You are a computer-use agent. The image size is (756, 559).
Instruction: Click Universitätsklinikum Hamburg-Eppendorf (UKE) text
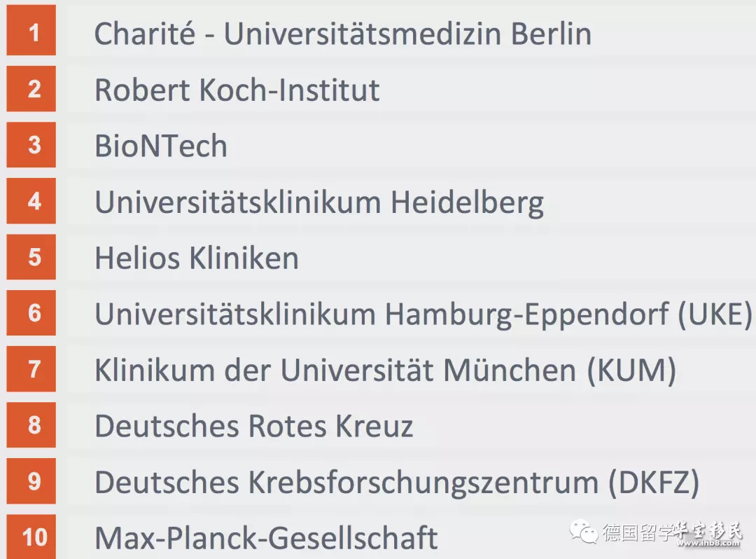(423, 315)
